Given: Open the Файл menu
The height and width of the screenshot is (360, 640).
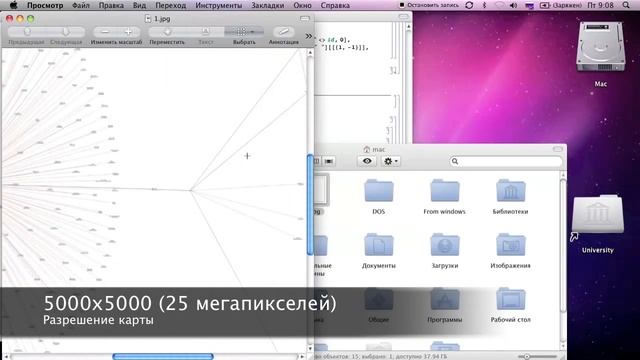Looking at the screenshot, I should [x=81, y=5].
